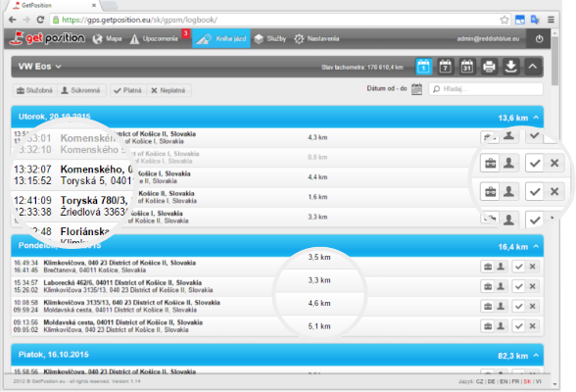Open the date range calendar picker
The height and width of the screenshot is (392, 576).
(416, 89)
